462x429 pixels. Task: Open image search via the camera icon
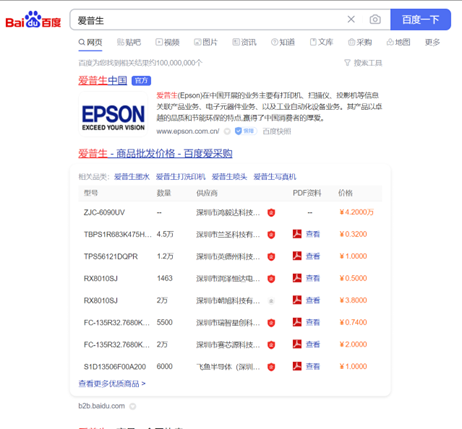[x=375, y=20]
